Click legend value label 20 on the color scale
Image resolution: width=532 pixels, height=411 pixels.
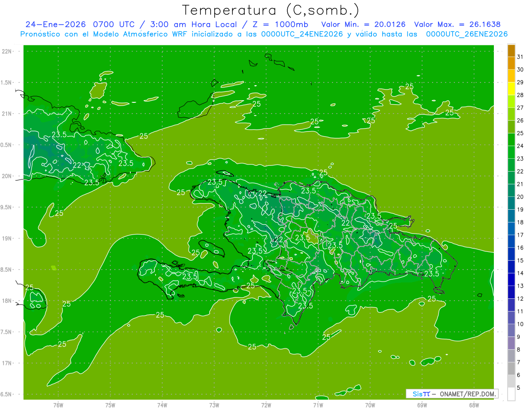tap(520, 197)
